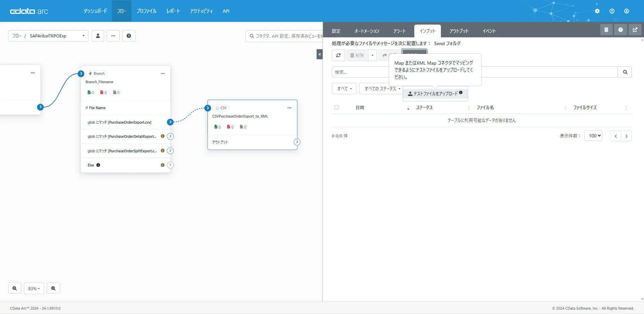Click the CSV connector output port
The image size is (644, 314).
point(297,142)
